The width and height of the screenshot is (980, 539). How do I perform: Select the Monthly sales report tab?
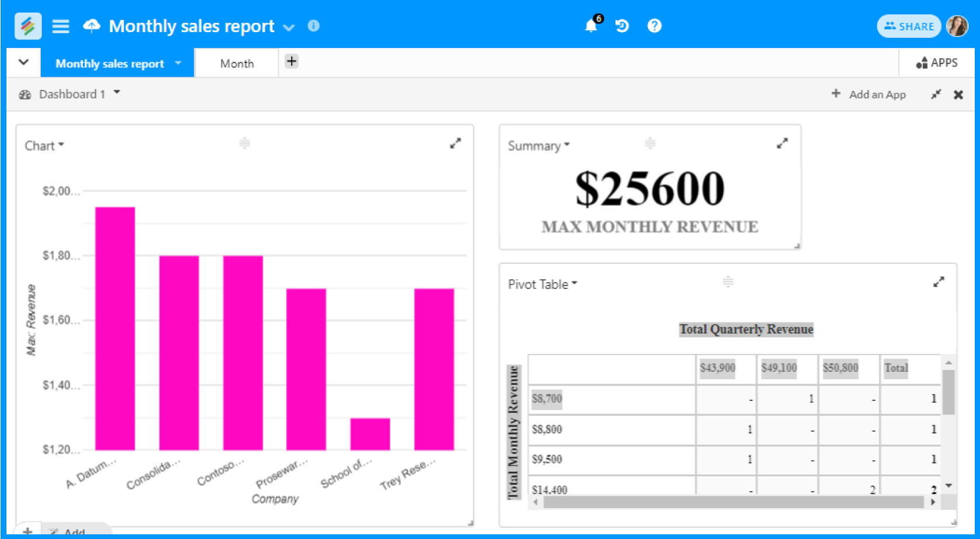tap(110, 64)
